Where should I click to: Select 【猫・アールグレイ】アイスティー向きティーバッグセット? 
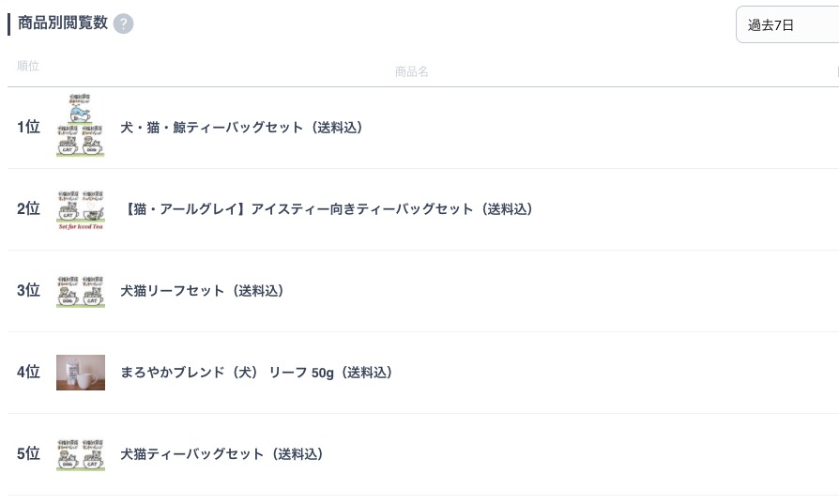click(329, 209)
